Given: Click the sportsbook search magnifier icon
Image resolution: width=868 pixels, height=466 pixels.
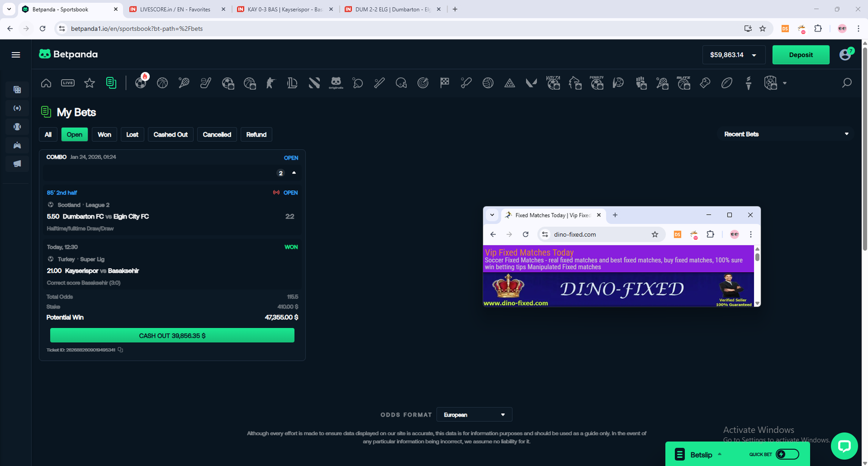Looking at the screenshot, I should (846, 83).
